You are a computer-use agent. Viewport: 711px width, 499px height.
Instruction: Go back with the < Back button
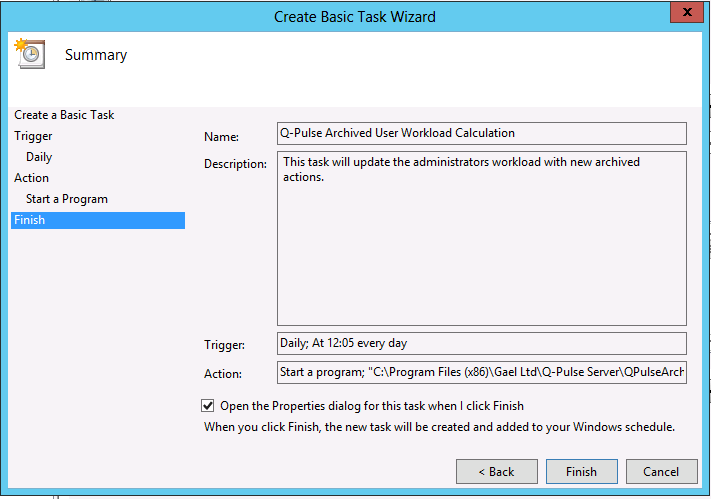497,472
